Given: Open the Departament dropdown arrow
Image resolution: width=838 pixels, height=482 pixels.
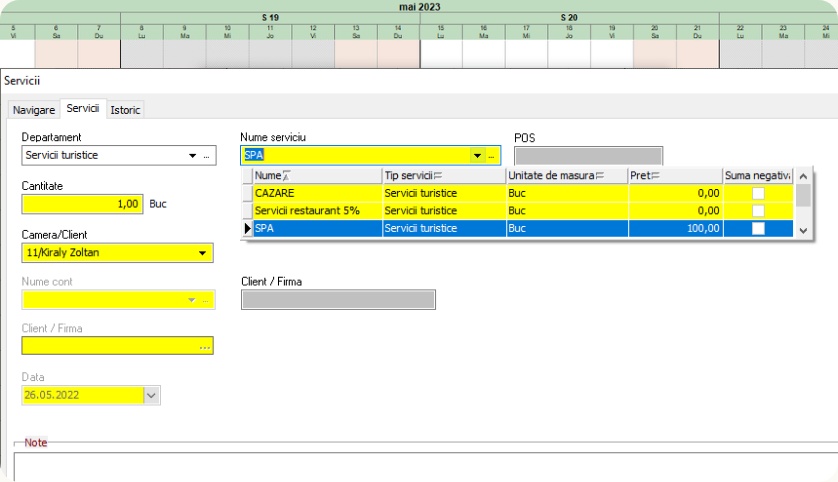Looking at the screenshot, I should tap(192, 156).
